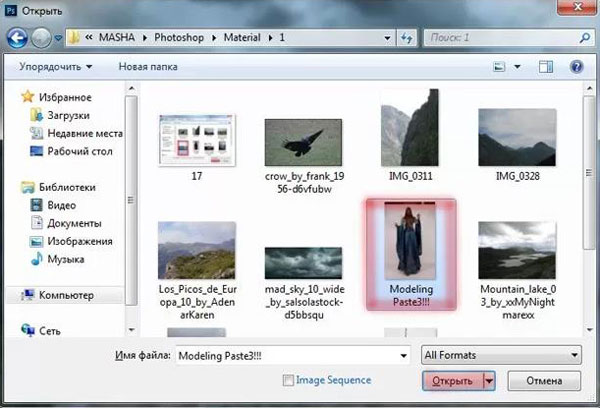Select Библиотеки in navigation pane

tap(67, 187)
